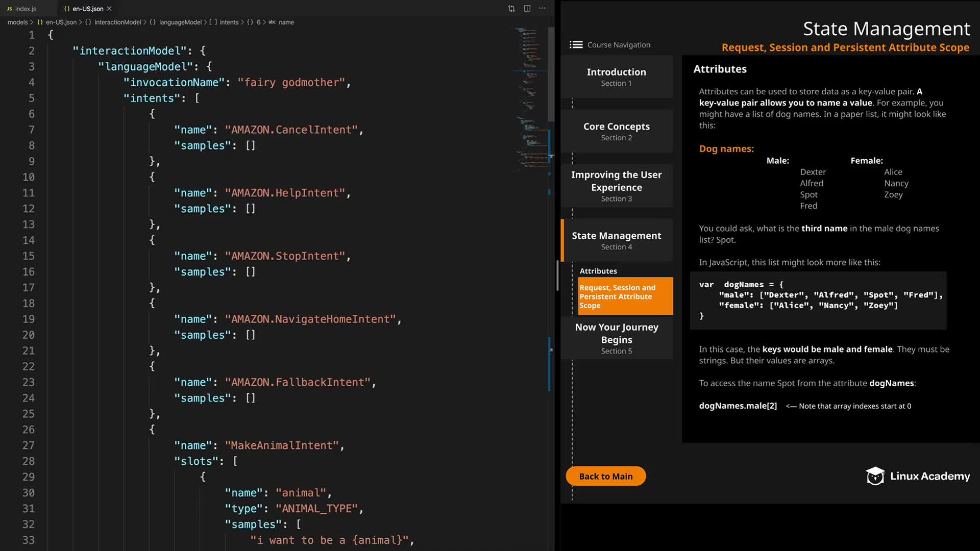The image size is (980, 551).
Task: Click the Course Navigation list icon
Action: 576,45
